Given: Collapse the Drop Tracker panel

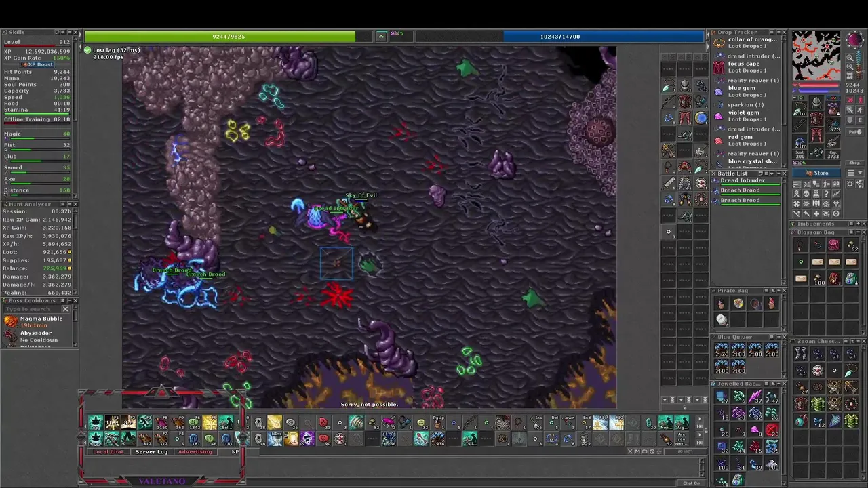Looking at the screenshot, I should [x=778, y=32].
